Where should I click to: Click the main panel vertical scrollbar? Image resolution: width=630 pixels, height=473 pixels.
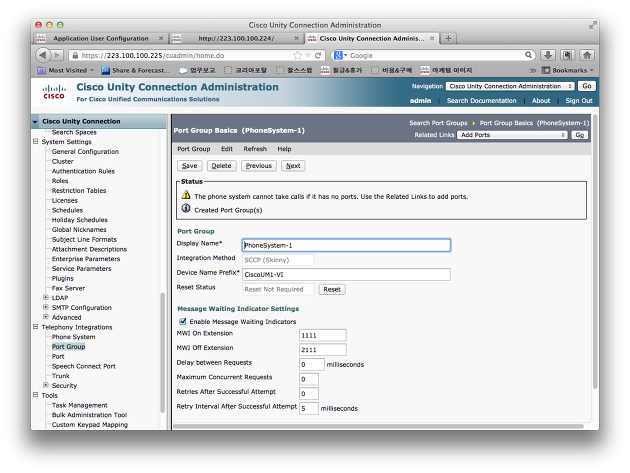click(x=595, y=251)
